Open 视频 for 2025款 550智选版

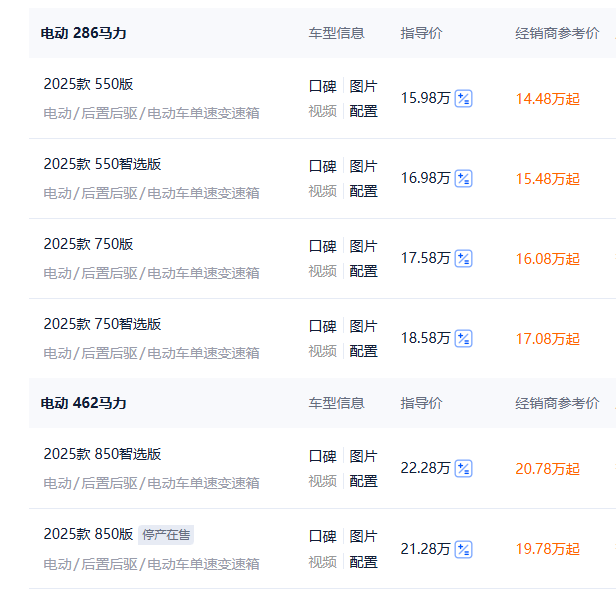click(322, 191)
